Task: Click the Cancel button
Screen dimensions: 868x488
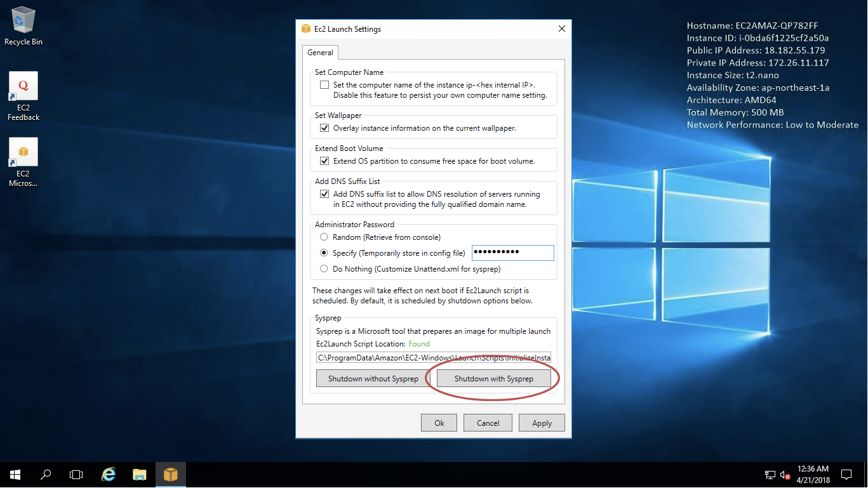Action: (x=488, y=423)
